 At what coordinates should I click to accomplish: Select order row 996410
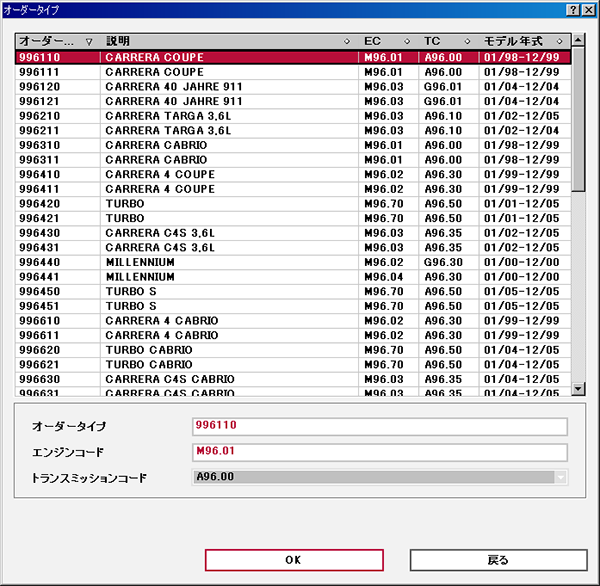(293, 174)
